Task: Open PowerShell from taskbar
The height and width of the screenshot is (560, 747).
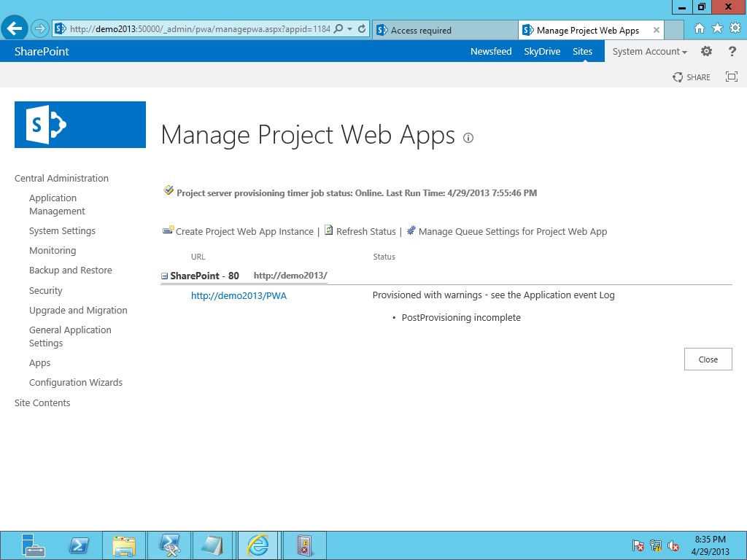Action: tap(79, 545)
